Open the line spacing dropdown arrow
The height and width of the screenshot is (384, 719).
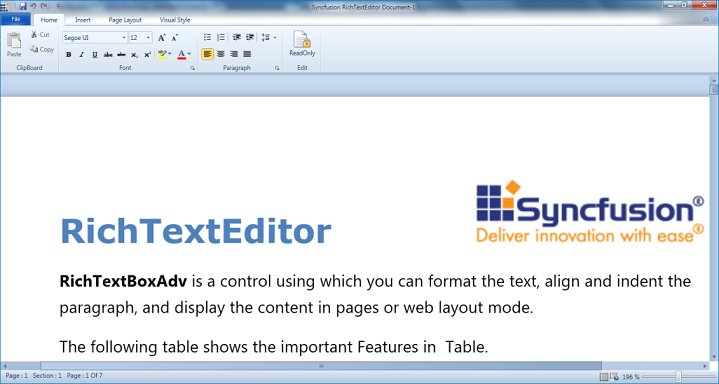275,38
